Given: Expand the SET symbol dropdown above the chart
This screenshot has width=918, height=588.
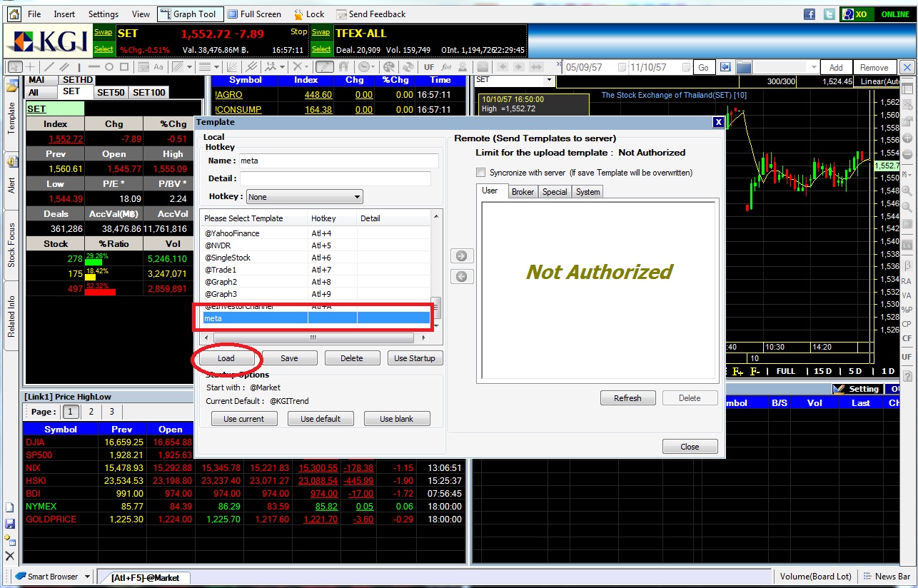Looking at the screenshot, I should [549, 80].
